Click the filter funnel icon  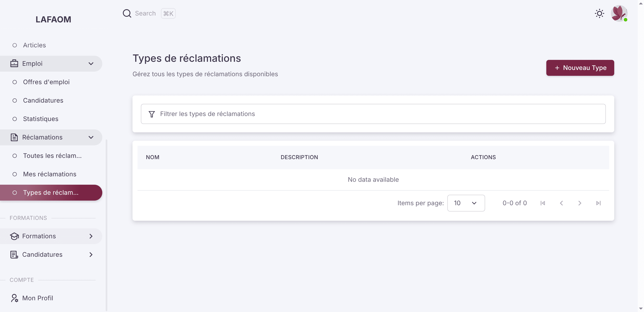[x=152, y=114]
